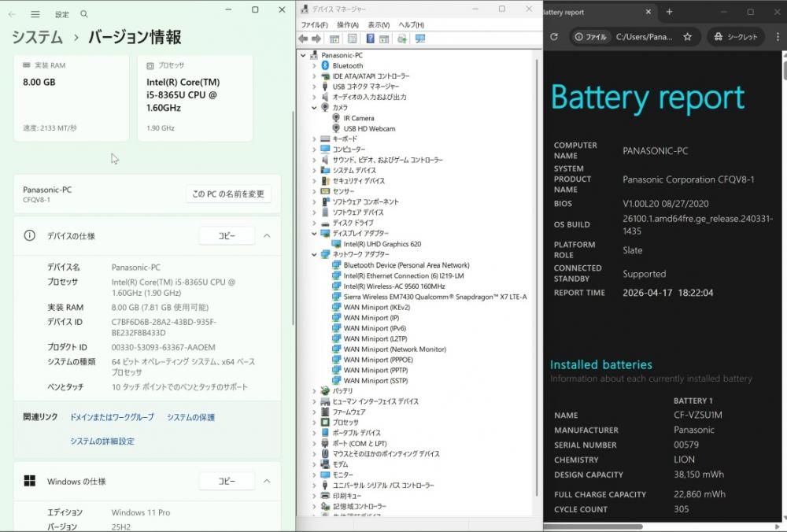Click the search icon in Settings title bar
787x532 pixels.
pos(84,14)
